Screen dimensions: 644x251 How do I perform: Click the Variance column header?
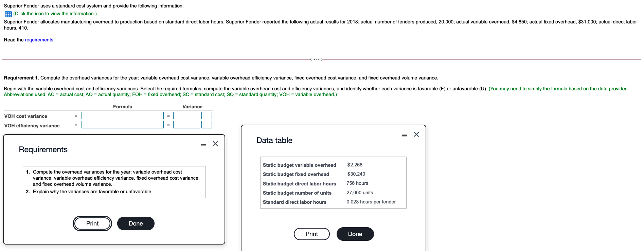(x=192, y=107)
